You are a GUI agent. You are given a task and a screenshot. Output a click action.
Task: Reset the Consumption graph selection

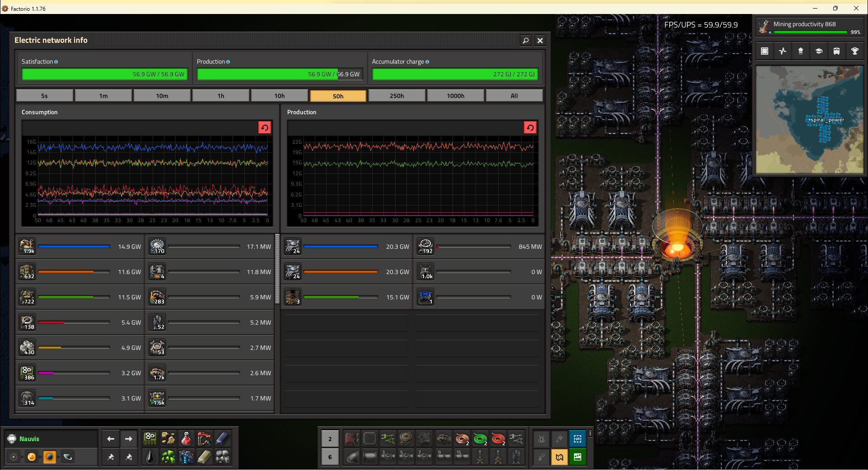pyautogui.click(x=265, y=128)
